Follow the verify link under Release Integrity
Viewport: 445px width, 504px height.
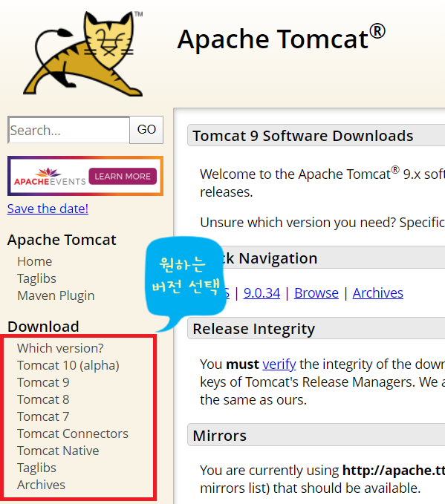(x=279, y=364)
